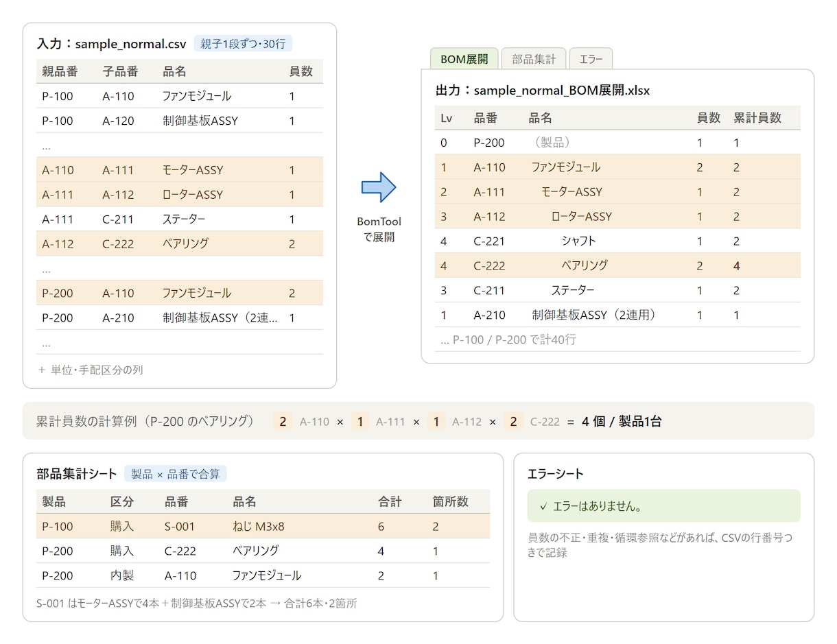Viewport: 837px width, 644px height.
Task: Select the エラー tab
Action: pyautogui.click(x=591, y=59)
